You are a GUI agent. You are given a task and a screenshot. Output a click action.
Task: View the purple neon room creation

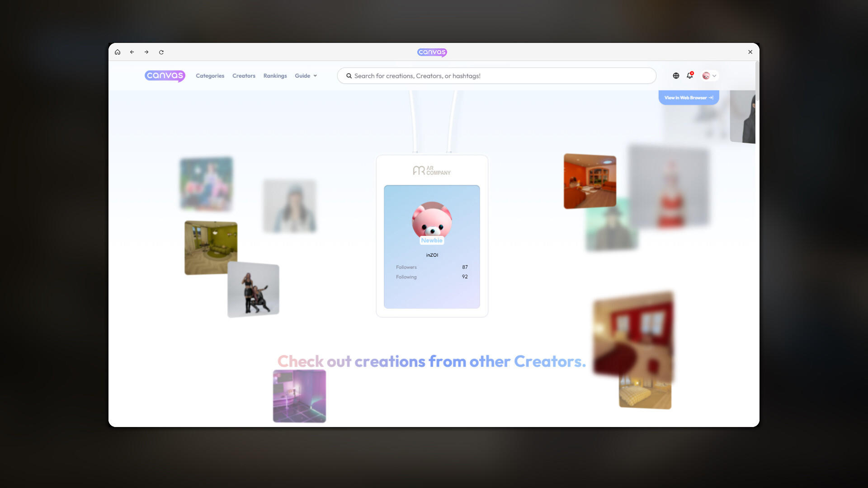tap(299, 396)
